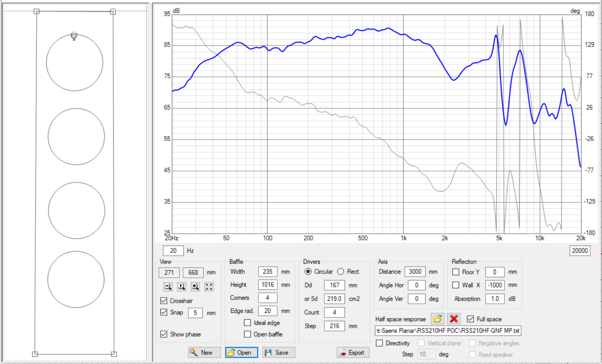Click the Angle Hor field

click(416, 285)
